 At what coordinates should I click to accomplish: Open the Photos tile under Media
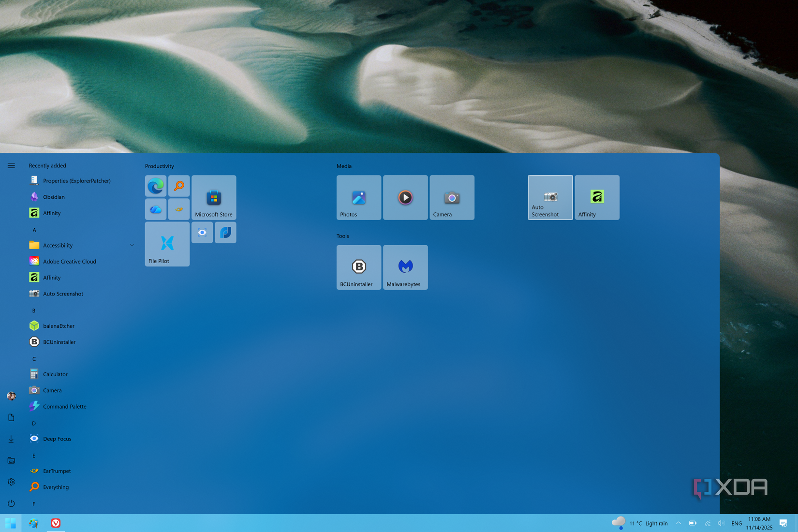(358, 197)
